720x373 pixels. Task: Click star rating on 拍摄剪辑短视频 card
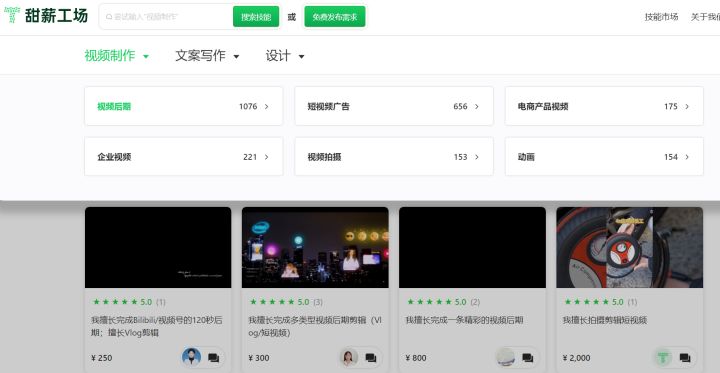pyautogui.click(x=587, y=302)
